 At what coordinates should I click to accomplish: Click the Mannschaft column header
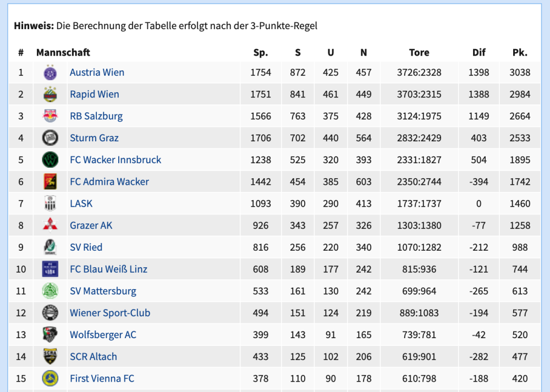point(63,53)
